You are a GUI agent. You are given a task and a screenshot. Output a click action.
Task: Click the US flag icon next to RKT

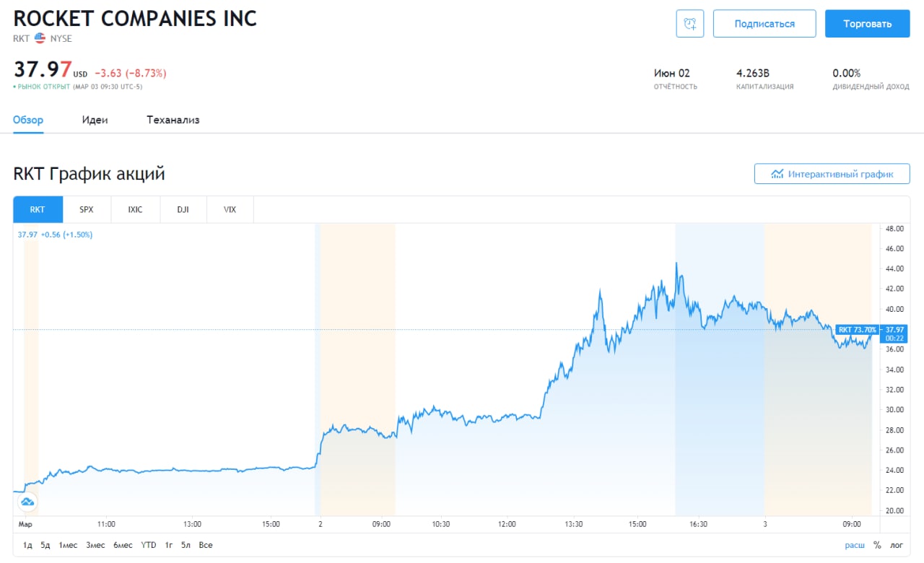pyautogui.click(x=40, y=38)
